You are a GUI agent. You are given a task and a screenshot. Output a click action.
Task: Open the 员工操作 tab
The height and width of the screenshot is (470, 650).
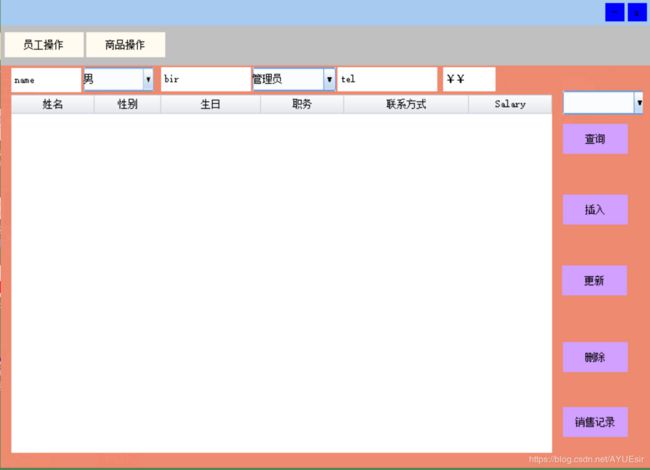tap(44, 45)
